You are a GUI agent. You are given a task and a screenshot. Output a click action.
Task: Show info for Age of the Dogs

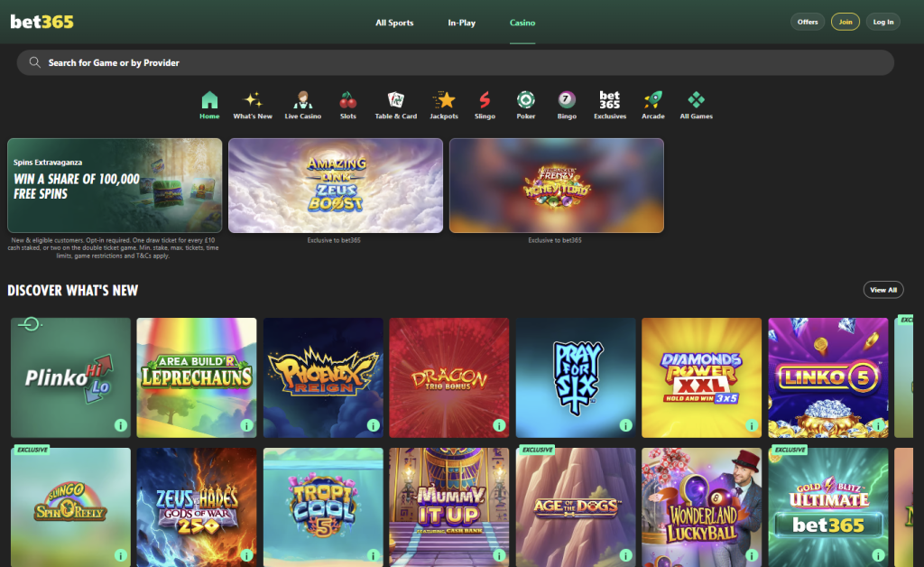coord(626,555)
